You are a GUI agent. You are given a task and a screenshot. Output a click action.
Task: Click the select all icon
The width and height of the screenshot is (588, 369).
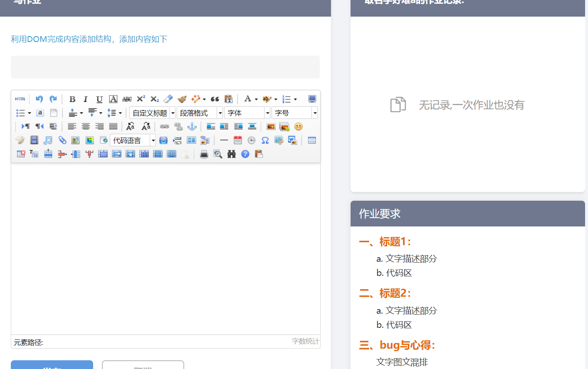40,113
